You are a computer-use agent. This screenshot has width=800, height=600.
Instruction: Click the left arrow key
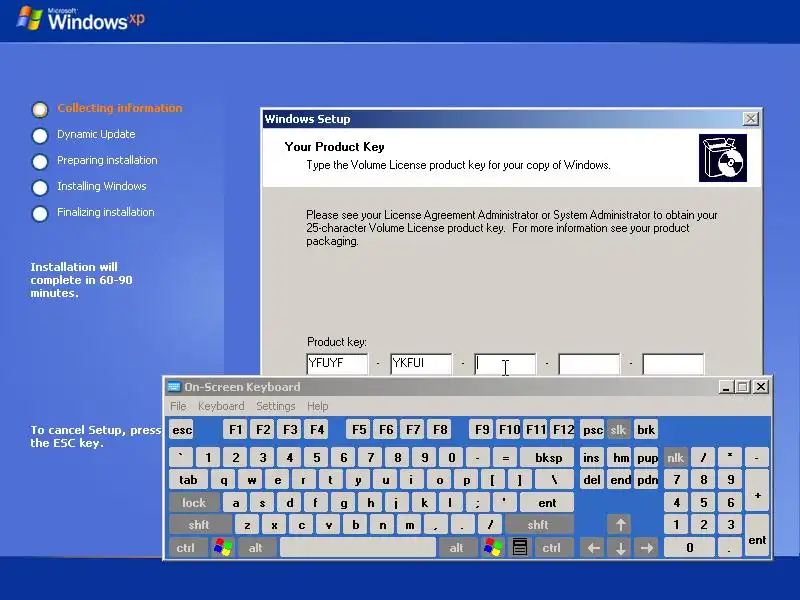pyautogui.click(x=593, y=547)
